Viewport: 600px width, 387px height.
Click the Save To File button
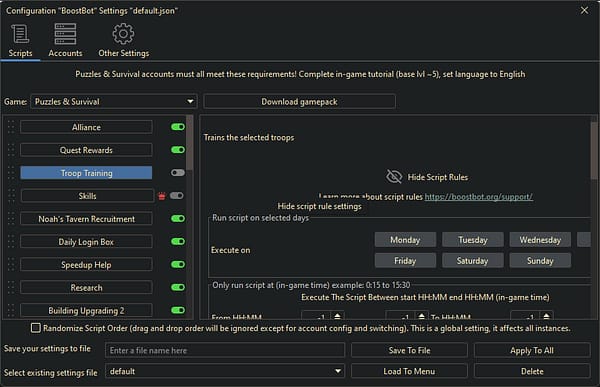pos(409,350)
